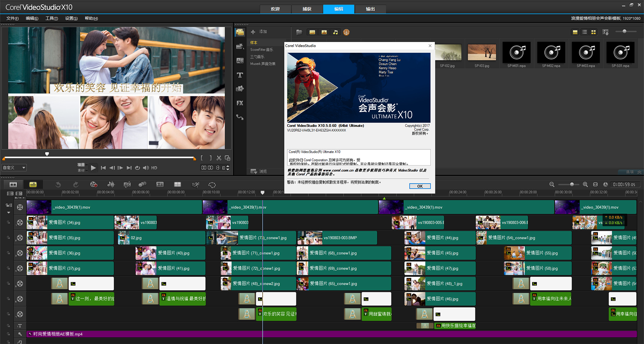Switch to the 欢迎 tab

(275, 9)
